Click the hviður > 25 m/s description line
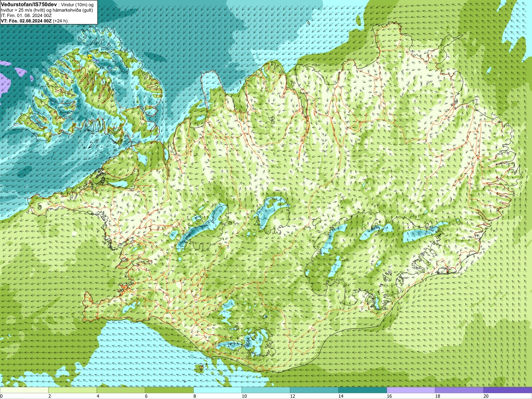The width and height of the screenshot is (532, 399). tap(47, 10)
